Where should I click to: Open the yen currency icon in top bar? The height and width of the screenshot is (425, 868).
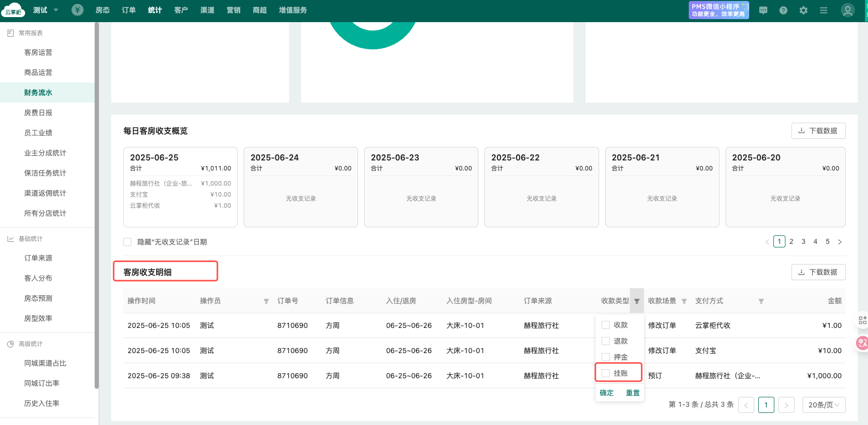click(78, 10)
